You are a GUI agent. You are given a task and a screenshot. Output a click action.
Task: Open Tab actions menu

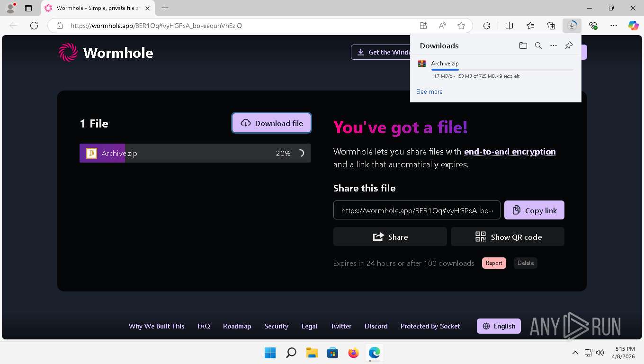pos(28,8)
